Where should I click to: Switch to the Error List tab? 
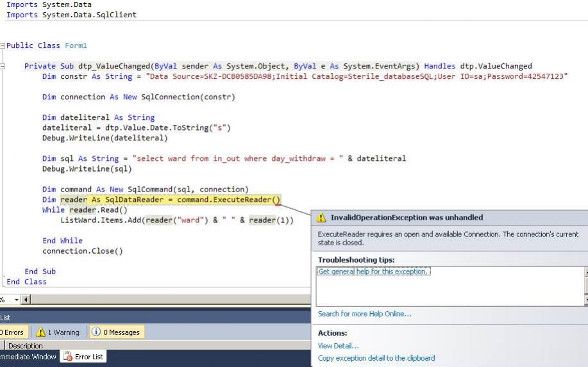click(x=83, y=357)
